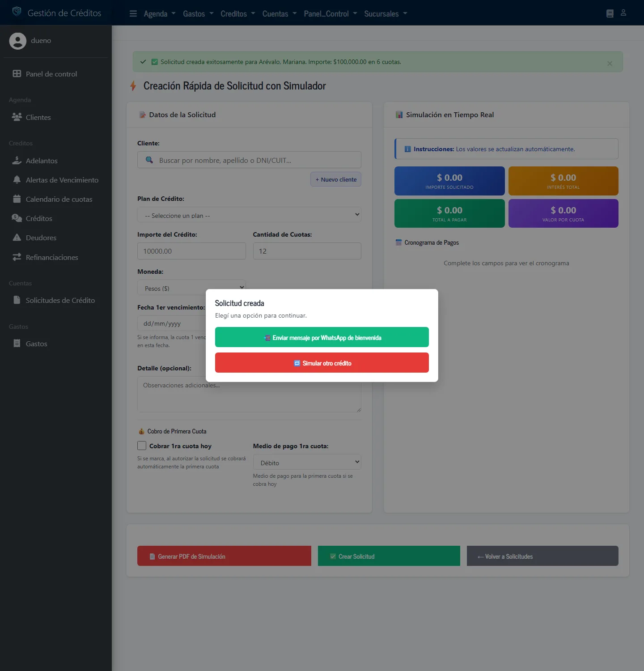Focus the Importe del Crédito field
Image resolution: width=644 pixels, height=671 pixels.
click(191, 251)
